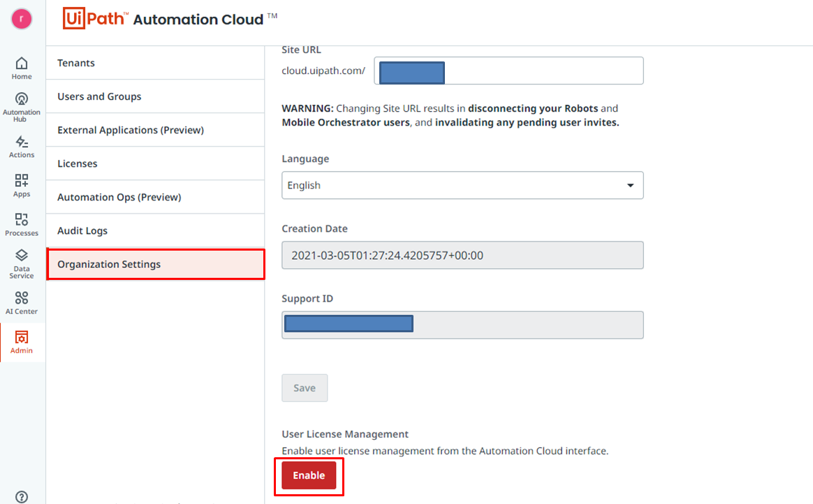Go to Actions in sidebar
Screen dimensions: 813x504
click(x=21, y=147)
